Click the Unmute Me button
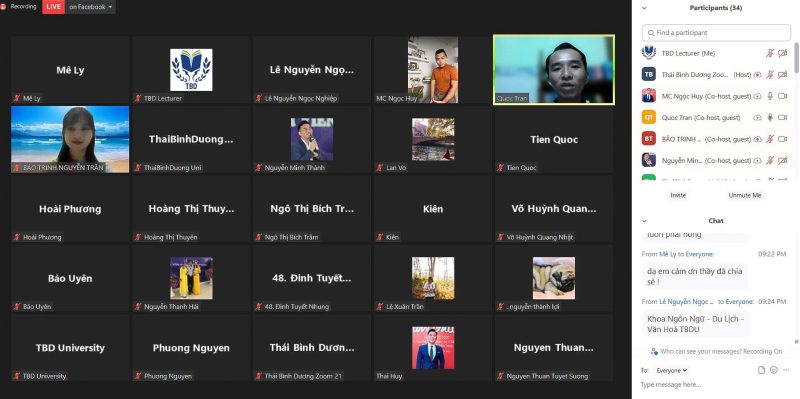Image resolution: width=800 pixels, height=399 pixels. (744, 195)
